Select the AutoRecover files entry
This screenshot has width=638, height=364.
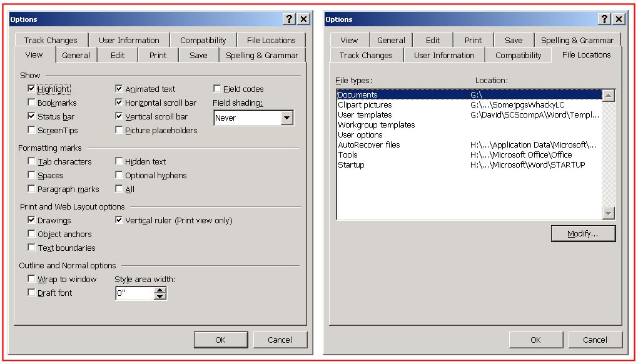pyautogui.click(x=368, y=145)
